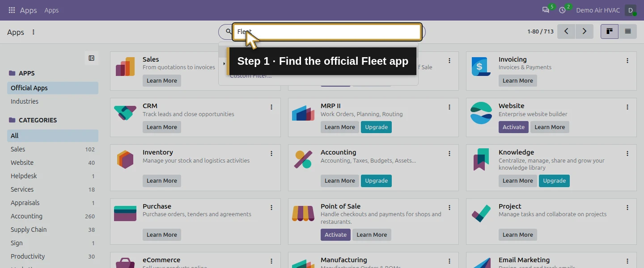Open Accounting card options menu
This screenshot has width=644, height=268.
449,154
